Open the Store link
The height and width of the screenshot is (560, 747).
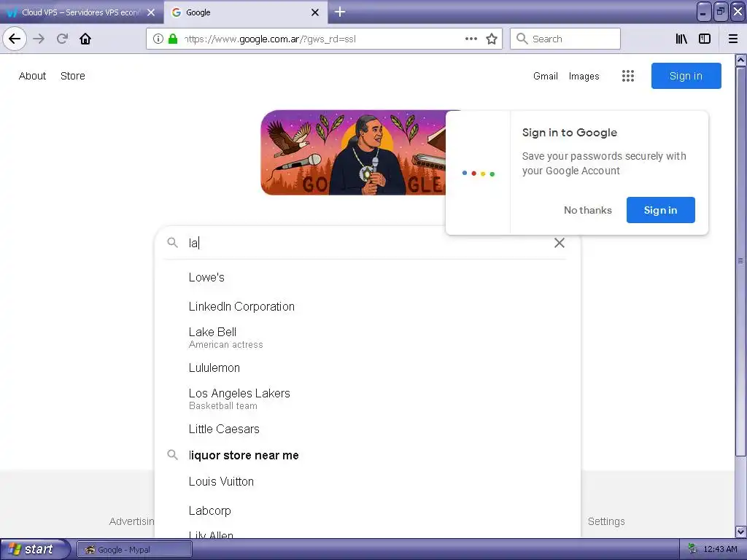click(x=73, y=76)
